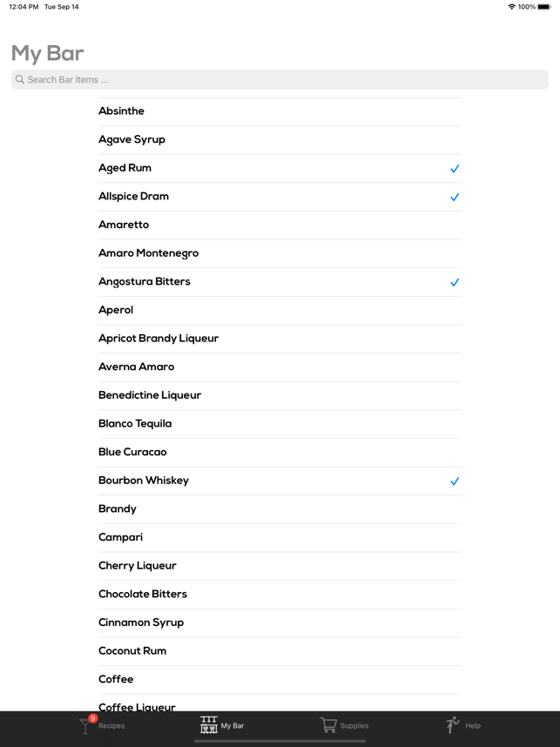The image size is (560, 747).
Task: Open the Recipes cocktail glass icon
Action: 84,726
